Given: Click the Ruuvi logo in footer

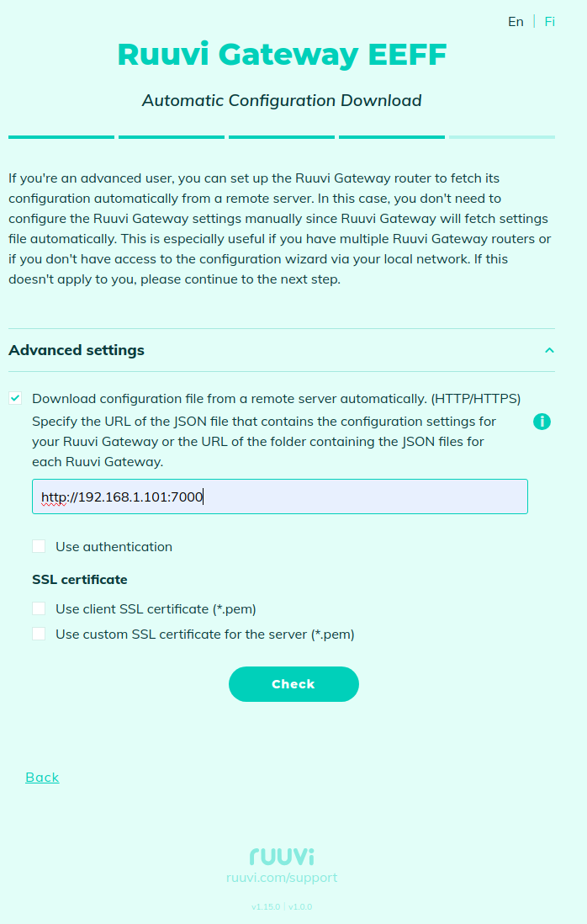Looking at the screenshot, I should click(282, 857).
